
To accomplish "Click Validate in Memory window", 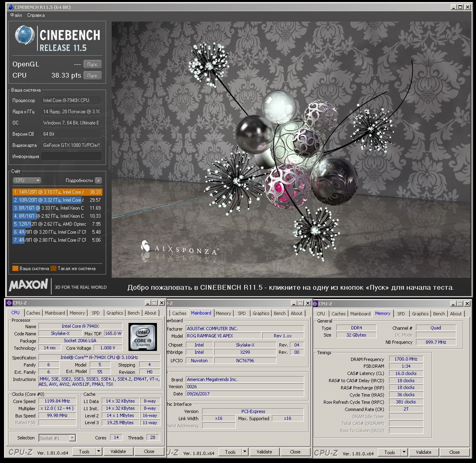I will [424, 452].
